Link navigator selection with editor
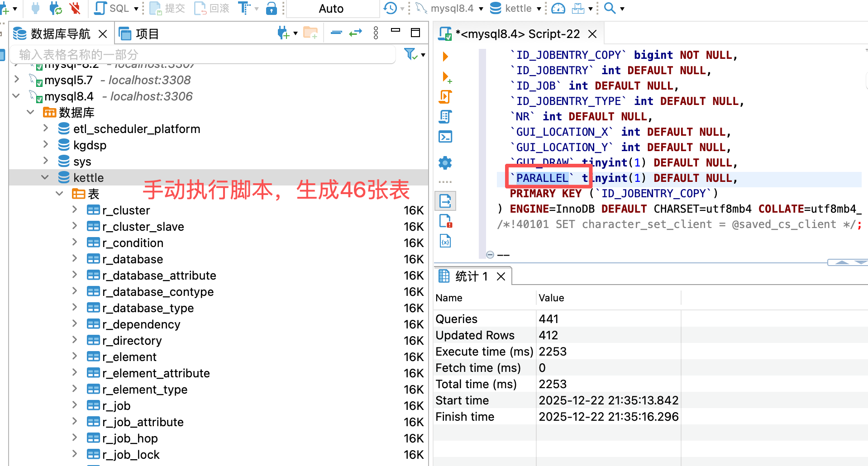868x466 pixels. click(356, 32)
